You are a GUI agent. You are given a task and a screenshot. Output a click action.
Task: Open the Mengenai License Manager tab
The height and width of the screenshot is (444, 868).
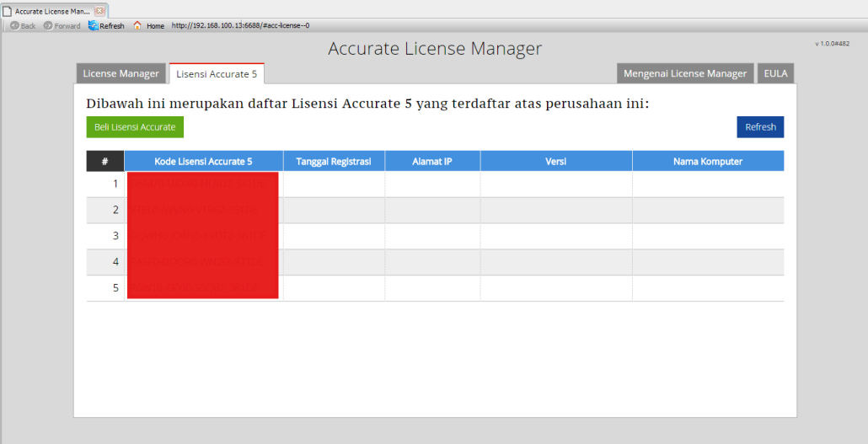(684, 74)
